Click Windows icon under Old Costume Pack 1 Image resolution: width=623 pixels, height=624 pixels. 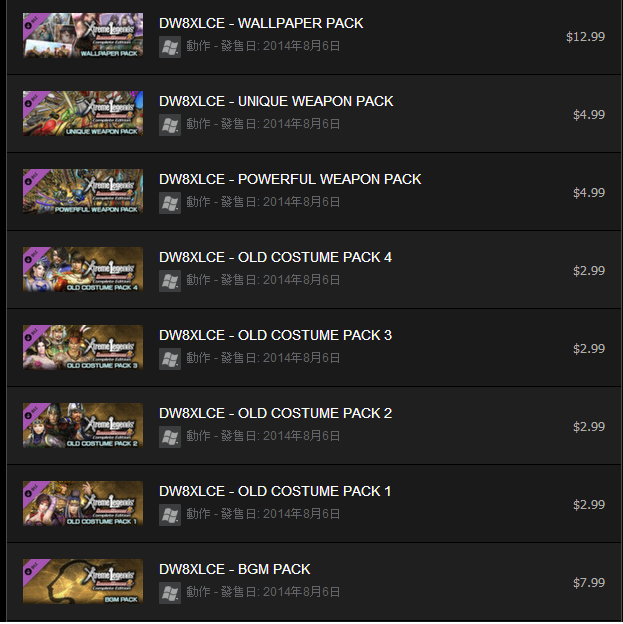(x=170, y=515)
